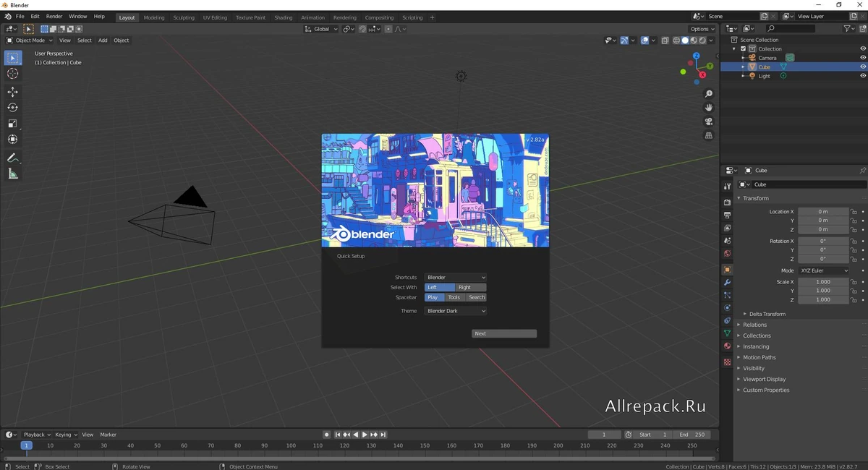
Task: Open the Texture properties tab
Action: point(727,362)
